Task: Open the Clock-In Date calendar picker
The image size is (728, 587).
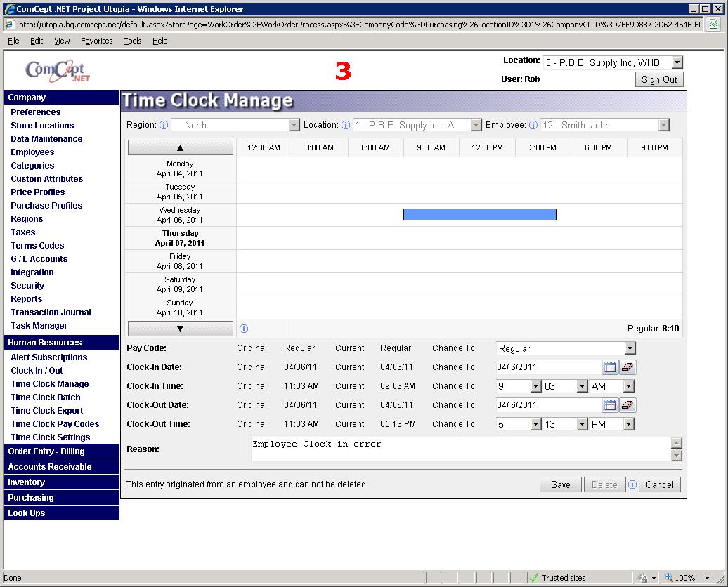Action: [609, 367]
